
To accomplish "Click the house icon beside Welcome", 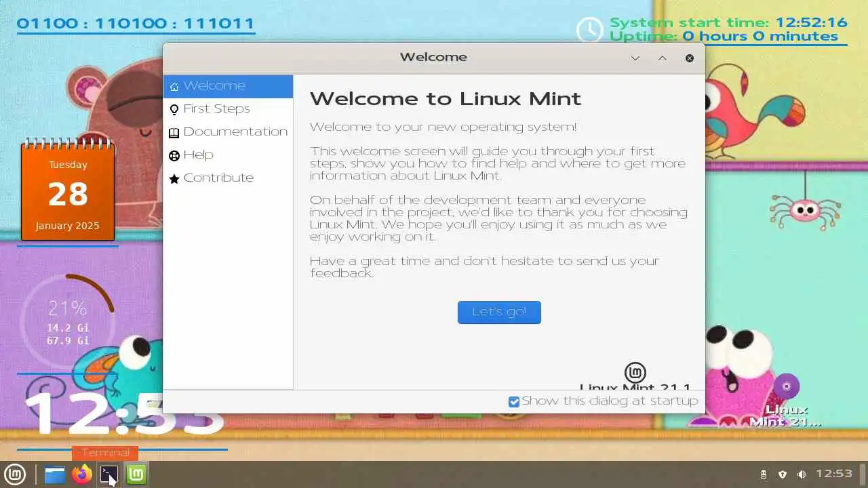I will pos(174,86).
